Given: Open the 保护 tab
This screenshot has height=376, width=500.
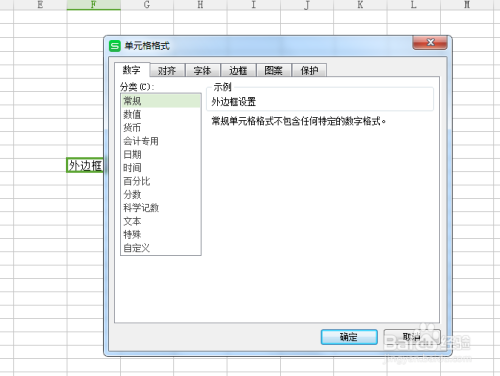Looking at the screenshot, I should [309, 71].
